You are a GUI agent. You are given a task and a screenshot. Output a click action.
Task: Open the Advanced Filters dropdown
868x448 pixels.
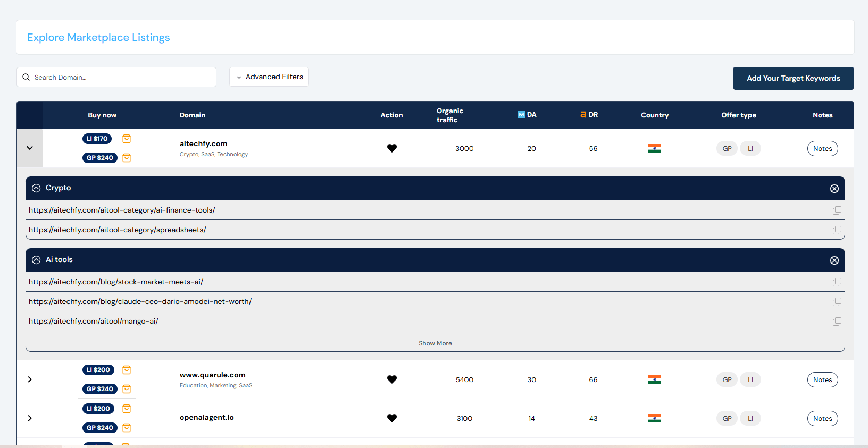click(x=269, y=77)
